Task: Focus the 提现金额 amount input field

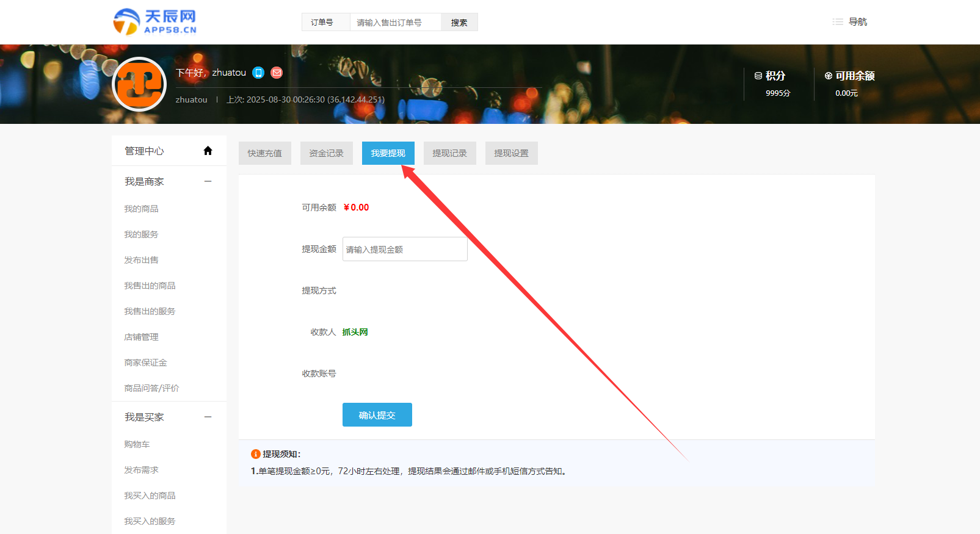Action: coord(404,249)
